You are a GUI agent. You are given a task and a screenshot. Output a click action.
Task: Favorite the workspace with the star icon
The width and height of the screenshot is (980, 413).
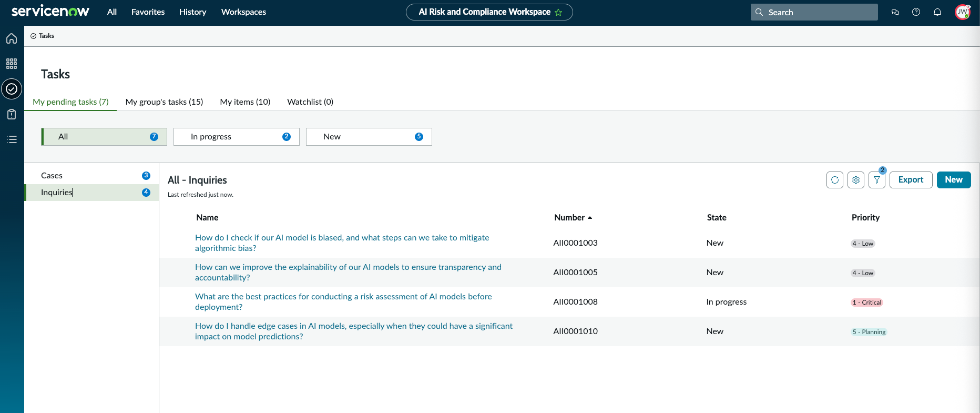coord(558,12)
